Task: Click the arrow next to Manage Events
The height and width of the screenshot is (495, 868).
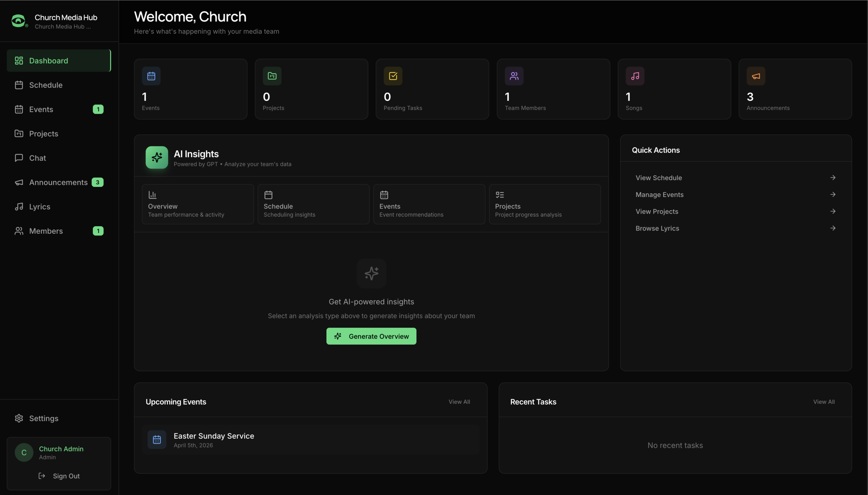Action: coord(833,194)
